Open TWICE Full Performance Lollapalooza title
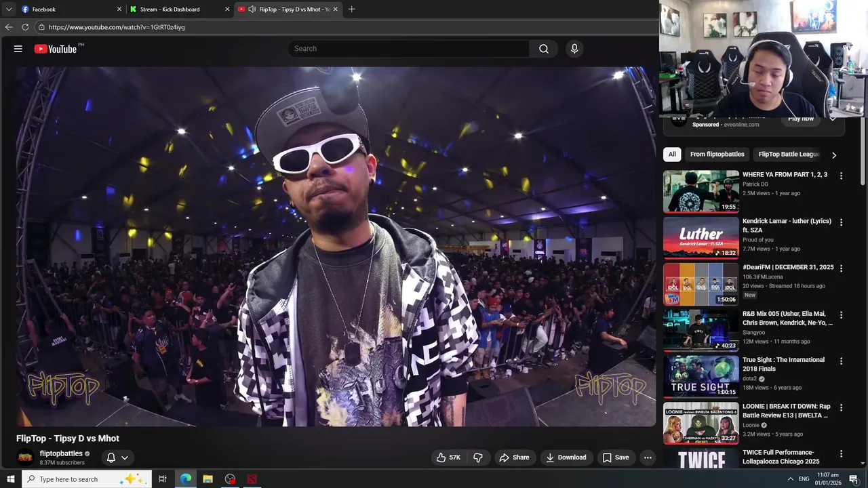868x488 pixels. [x=781, y=457]
